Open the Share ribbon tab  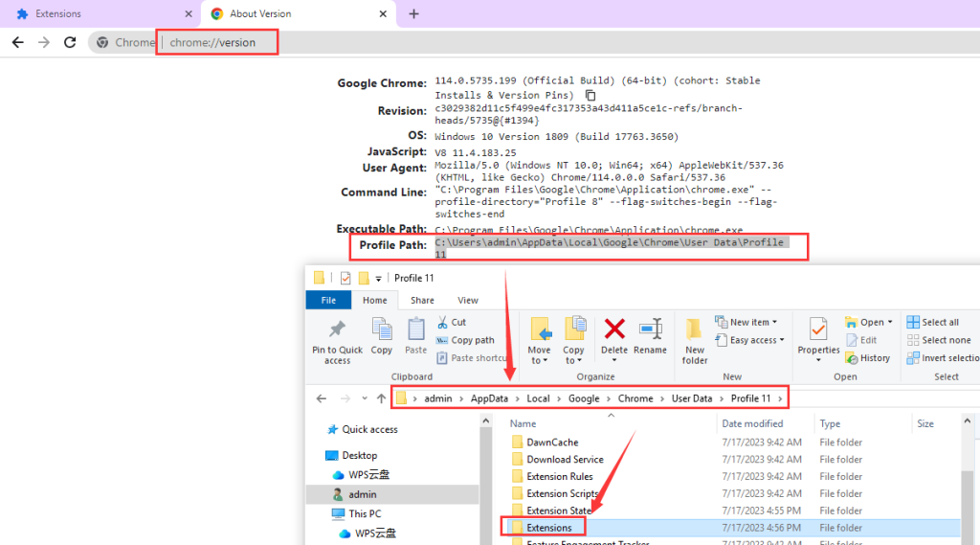click(422, 301)
